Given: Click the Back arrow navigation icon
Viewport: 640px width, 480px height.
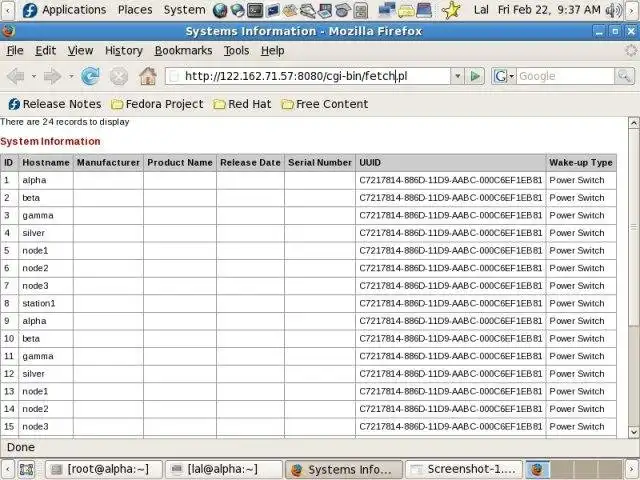Looking at the screenshot, I should pyautogui.click(x=16, y=76).
